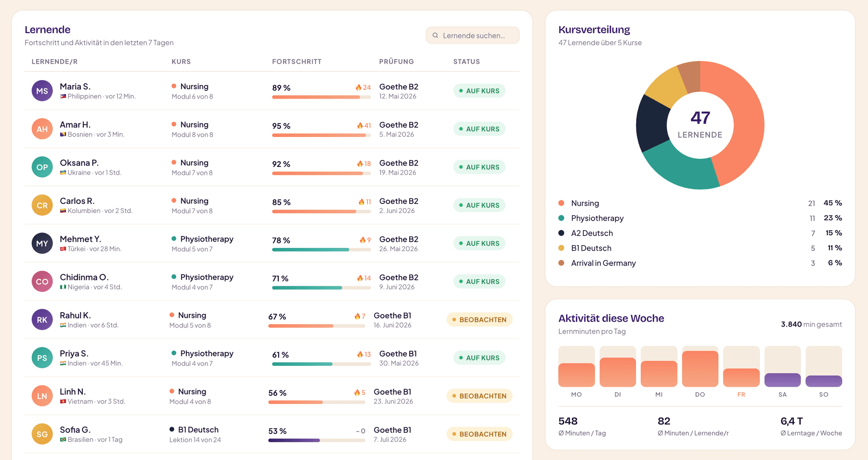Click the 6,4 T Lerntage / Woche statistic
868x460 pixels.
pyautogui.click(x=811, y=427)
